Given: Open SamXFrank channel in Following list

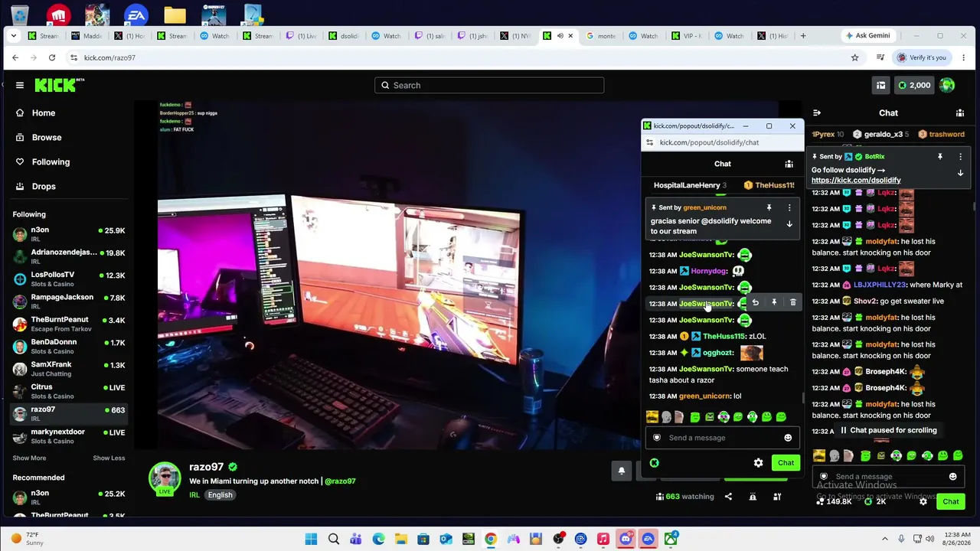Looking at the screenshot, I should [69, 369].
